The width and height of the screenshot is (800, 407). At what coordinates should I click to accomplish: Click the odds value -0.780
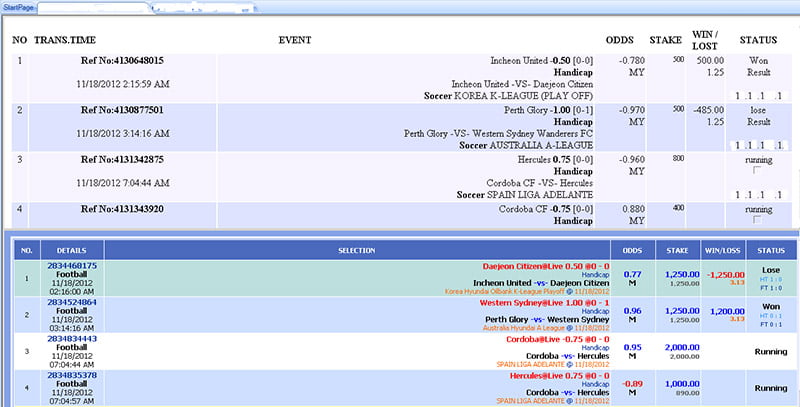tap(632, 61)
